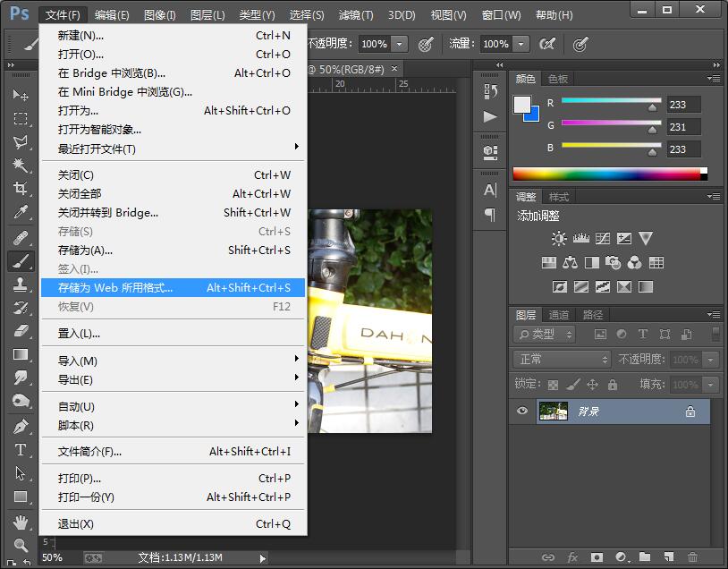Click the 背景 layer thumbnail

click(554, 412)
